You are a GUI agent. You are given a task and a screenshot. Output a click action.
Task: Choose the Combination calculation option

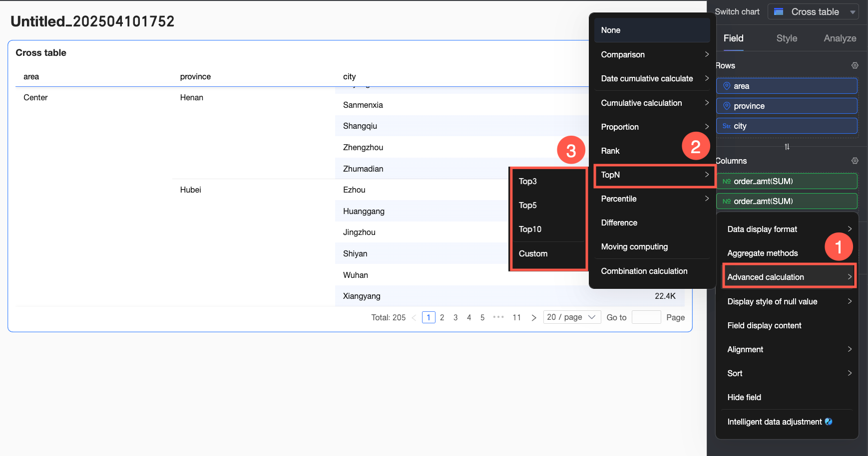click(652, 271)
